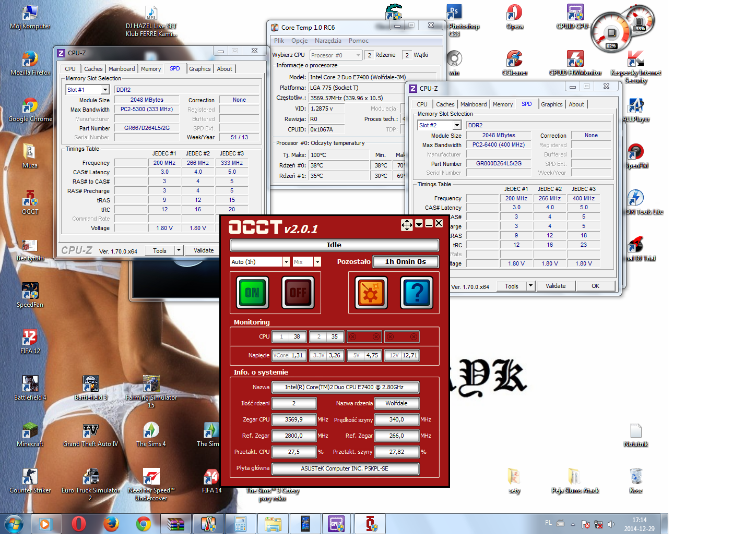Click the move-window cross icon in OCCT
Viewport: 756px width, 554px height.
tap(407, 225)
